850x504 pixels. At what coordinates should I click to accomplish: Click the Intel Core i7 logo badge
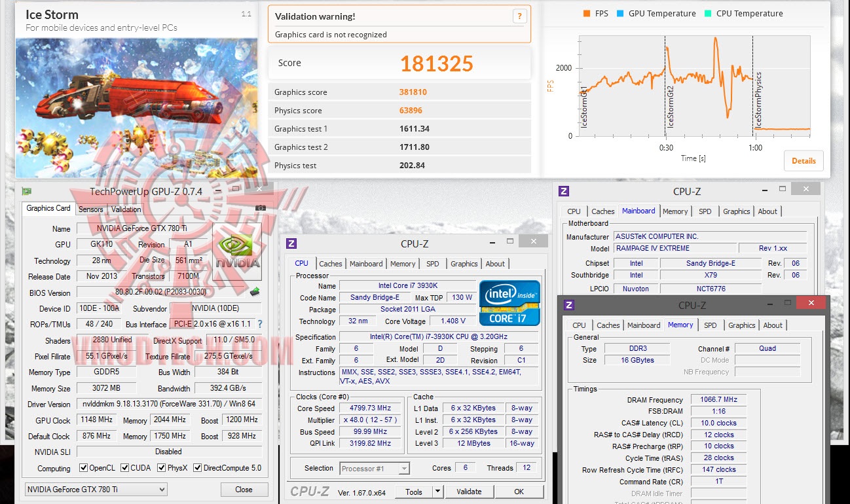(x=509, y=303)
